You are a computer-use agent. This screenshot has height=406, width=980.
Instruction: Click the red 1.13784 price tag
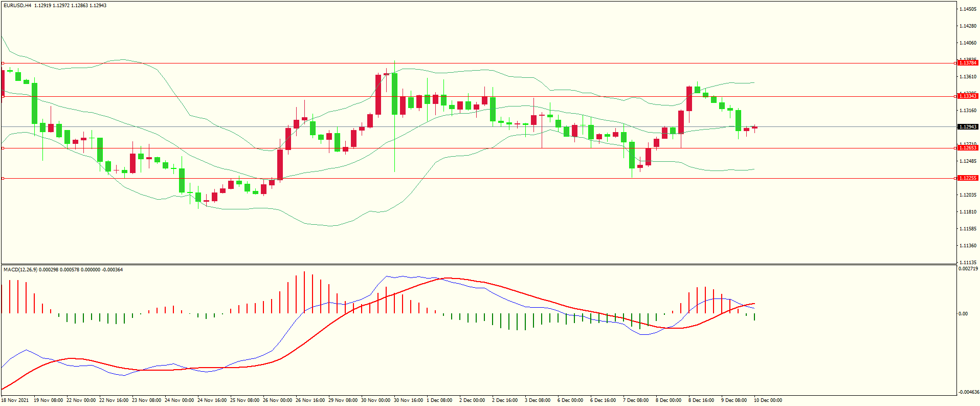click(x=967, y=63)
